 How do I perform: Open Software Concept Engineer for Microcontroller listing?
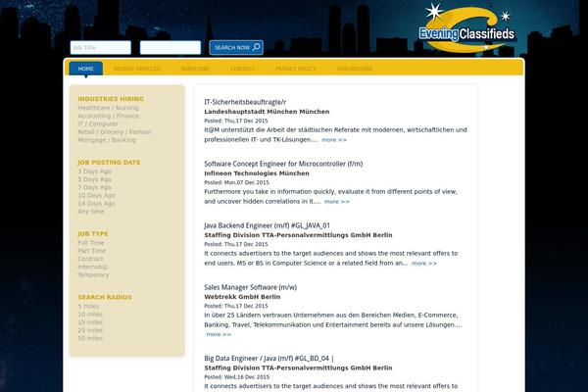tap(283, 164)
